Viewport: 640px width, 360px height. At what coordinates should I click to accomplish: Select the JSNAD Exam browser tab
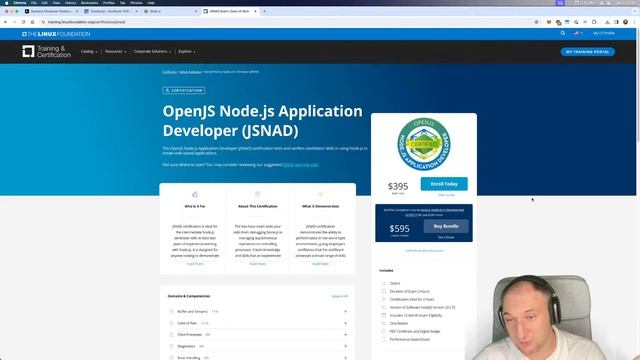pyautogui.click(x=230, y=11)
